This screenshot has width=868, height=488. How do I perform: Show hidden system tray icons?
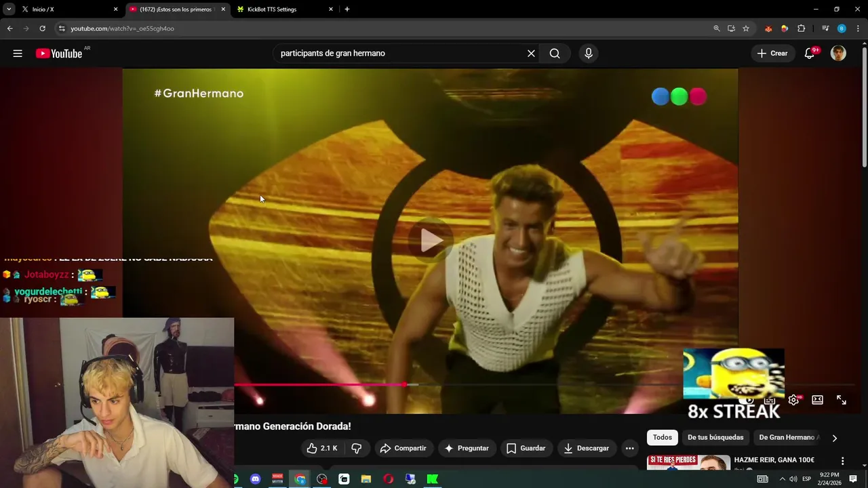782,479
